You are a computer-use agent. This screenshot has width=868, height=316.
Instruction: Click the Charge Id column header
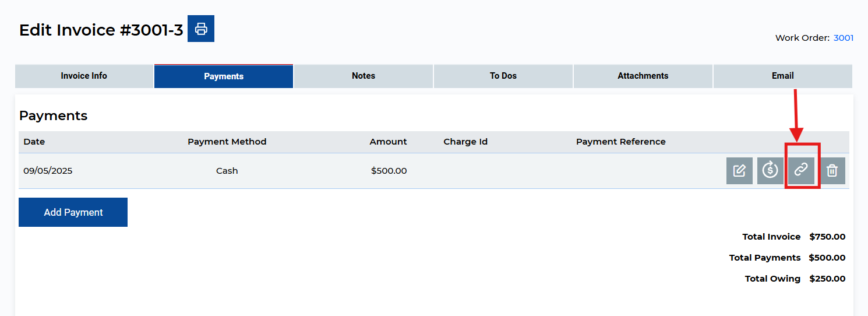465,142
